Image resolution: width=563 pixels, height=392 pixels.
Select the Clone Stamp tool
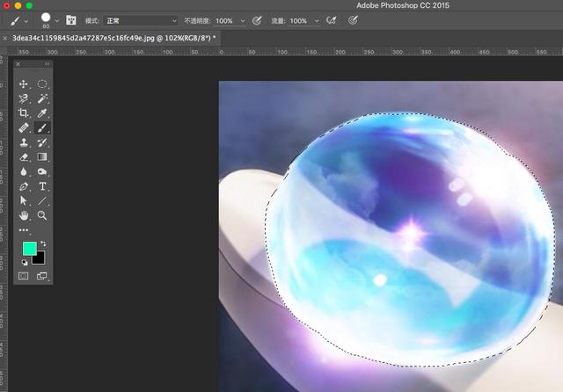24,142
